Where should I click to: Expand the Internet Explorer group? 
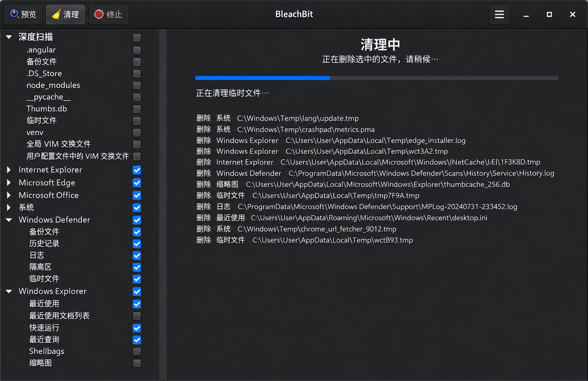pos(9,170)
